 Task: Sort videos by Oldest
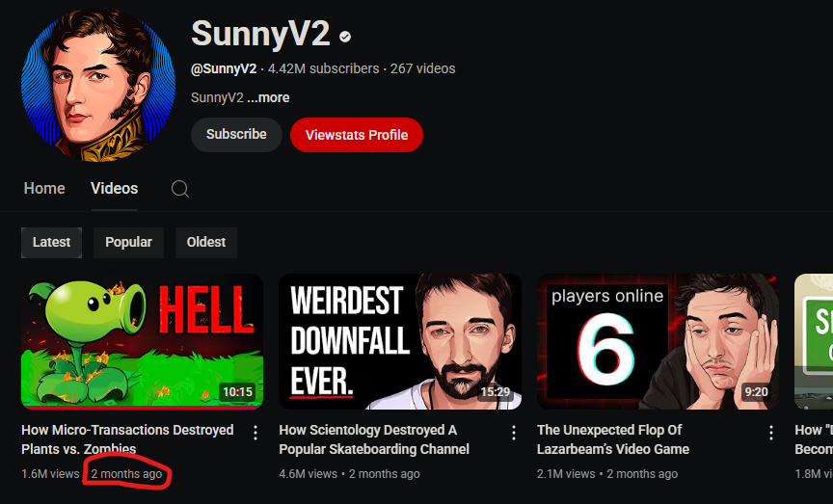click(206, 243)
